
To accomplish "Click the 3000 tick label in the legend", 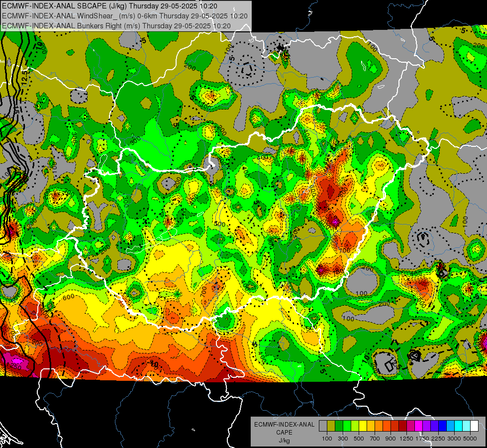I will tap(454, 439).
